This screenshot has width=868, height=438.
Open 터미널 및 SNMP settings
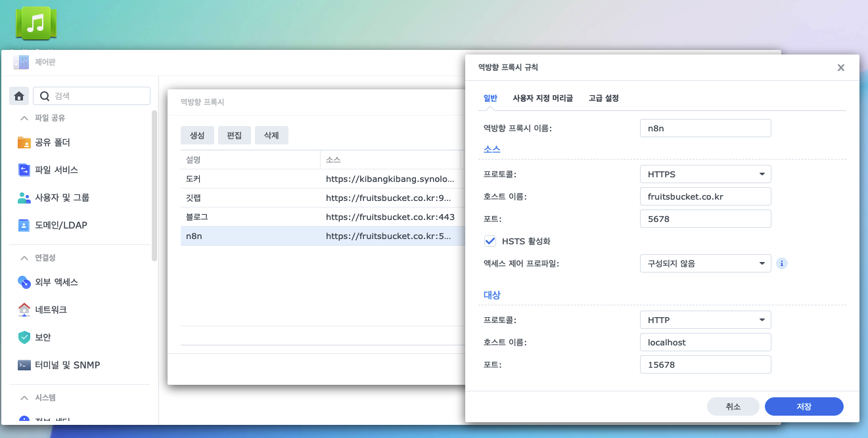pyautogui.click(x=67, y=365)
